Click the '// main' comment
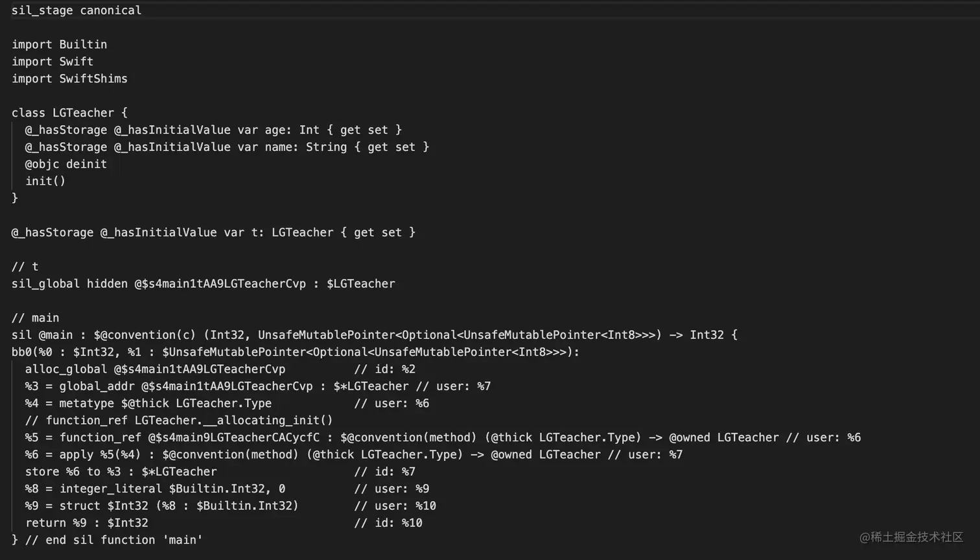 [x=35, y=318]
